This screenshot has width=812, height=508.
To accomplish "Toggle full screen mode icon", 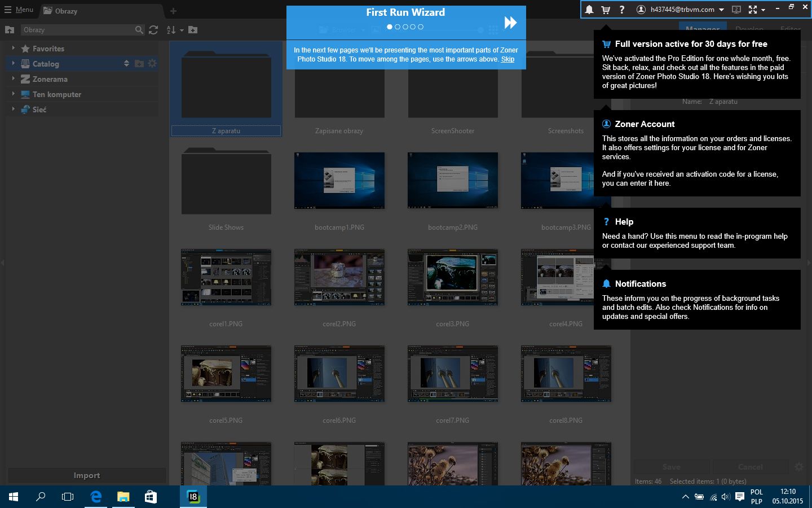I will pyautogui.click(x=753, y=10).
